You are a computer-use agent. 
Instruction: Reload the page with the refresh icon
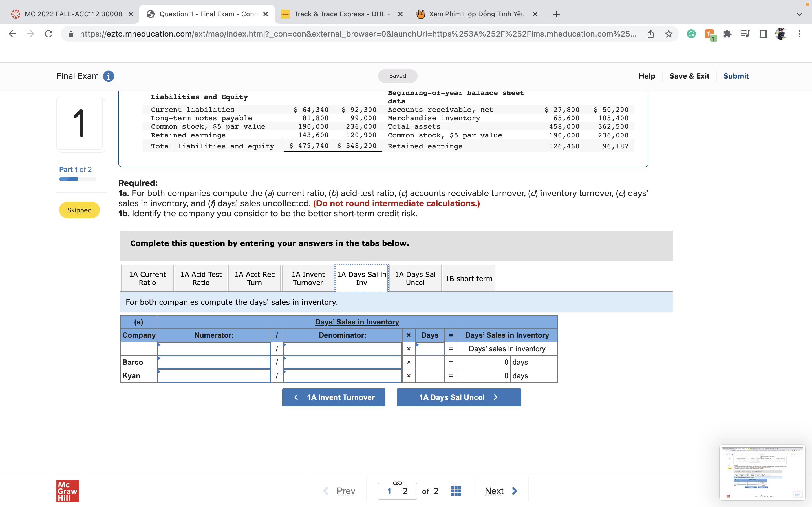pyautogui.click(x=49, y=34)
